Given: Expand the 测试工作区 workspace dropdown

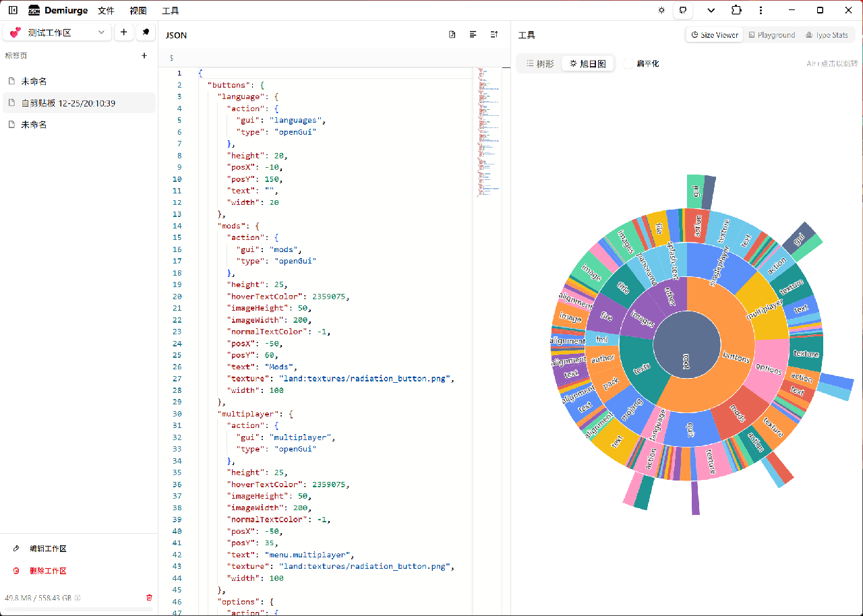Looking at the screenshot, I should 57,32.
